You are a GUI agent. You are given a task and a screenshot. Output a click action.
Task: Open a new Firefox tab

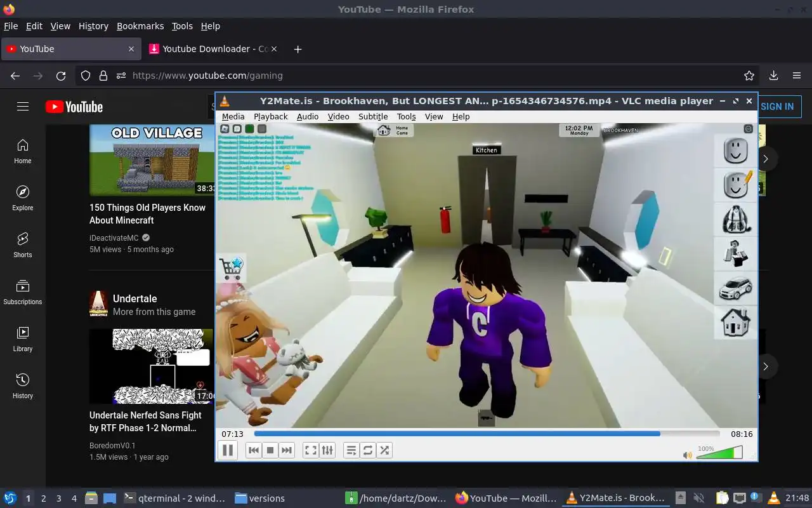298,49
